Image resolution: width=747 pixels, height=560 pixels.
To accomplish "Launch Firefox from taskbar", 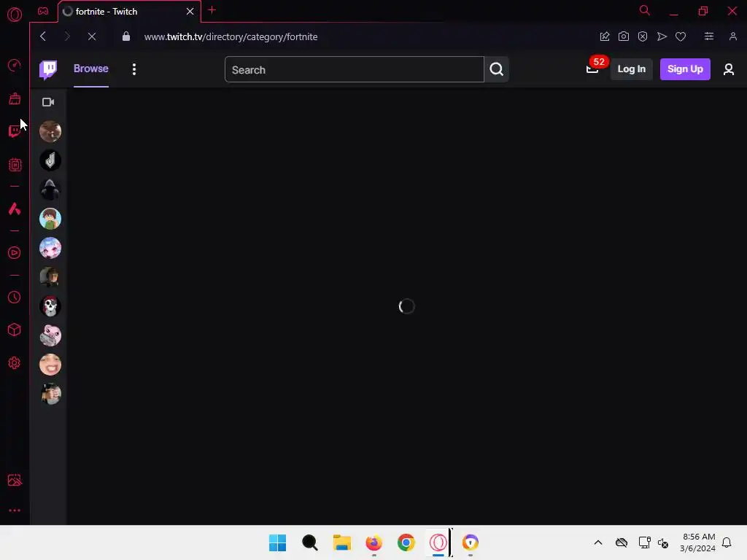I will point(374,542).
